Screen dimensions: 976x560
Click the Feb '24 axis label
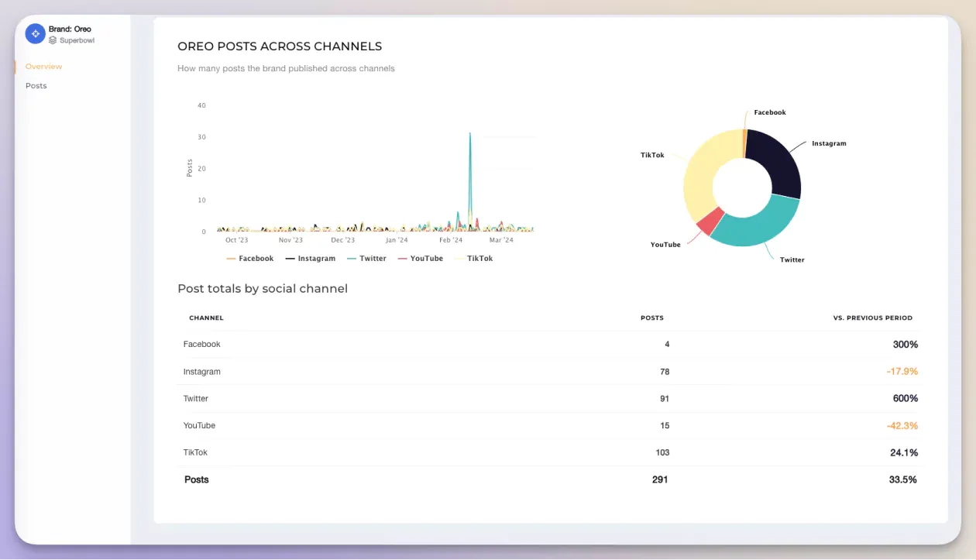point(451,240)
